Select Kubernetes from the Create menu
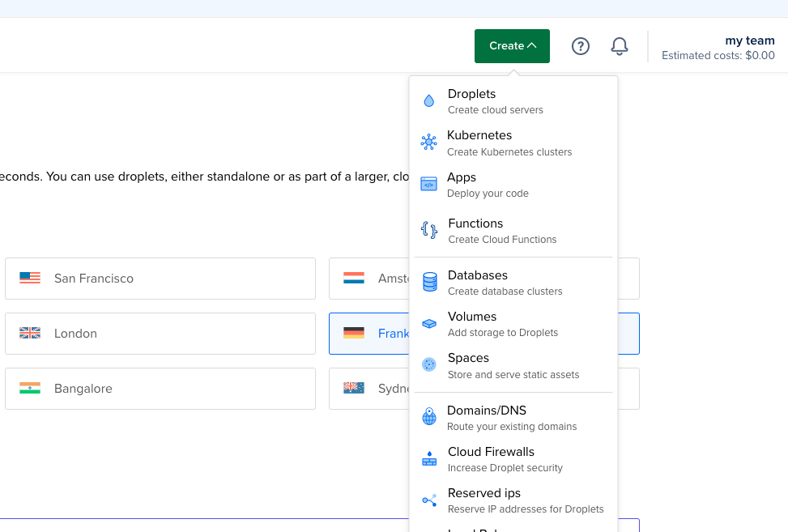 513,143
